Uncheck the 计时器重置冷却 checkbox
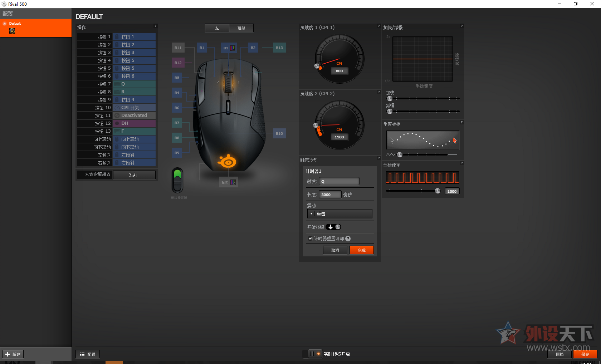The height and width of the screenshot is (364, 601). pyautogui.click(x=310, y=238)
